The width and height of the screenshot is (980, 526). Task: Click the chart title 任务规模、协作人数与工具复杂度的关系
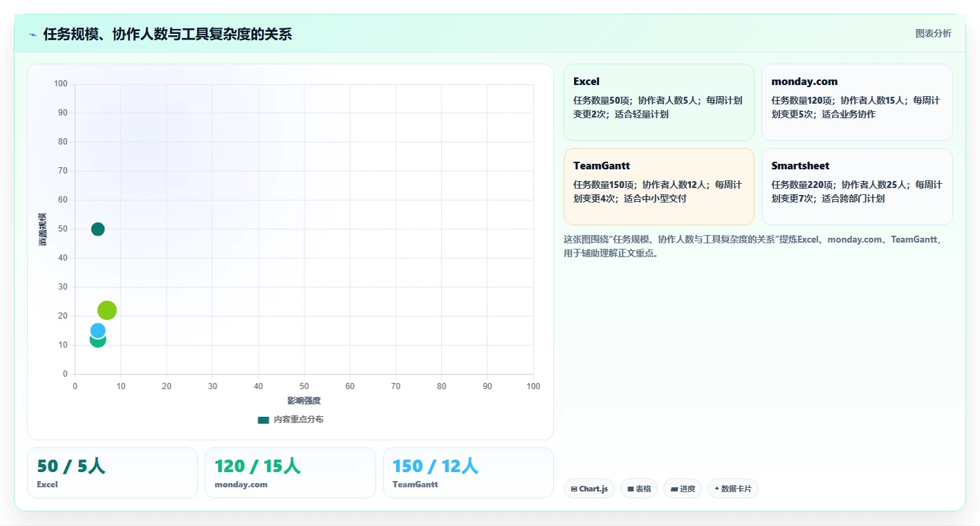167,34
